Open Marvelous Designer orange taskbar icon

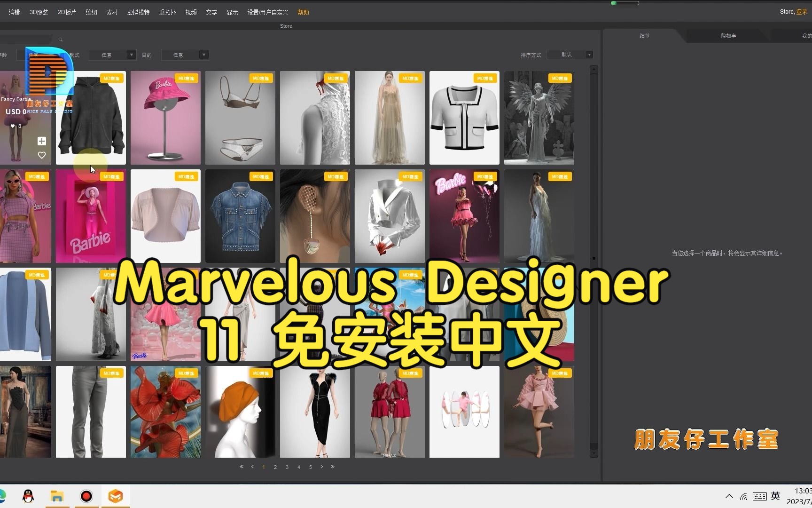coord(116,496)
